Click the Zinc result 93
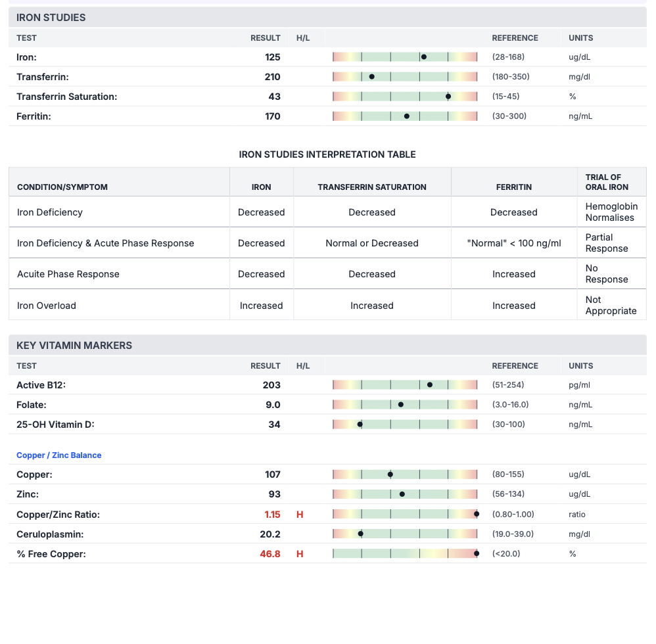 tap(275, 494)
